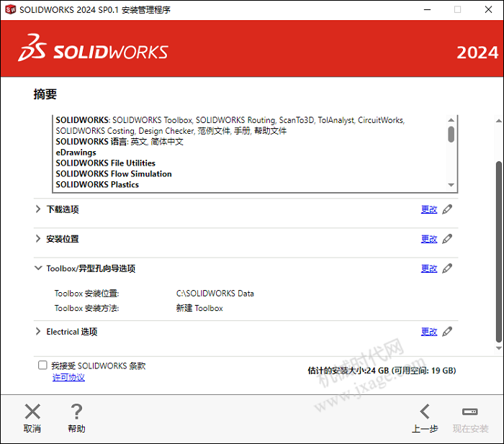This screenshot has width=504, height=444.
Task: Click Toolbox 安装方法 label
Action: click(87, 308)
